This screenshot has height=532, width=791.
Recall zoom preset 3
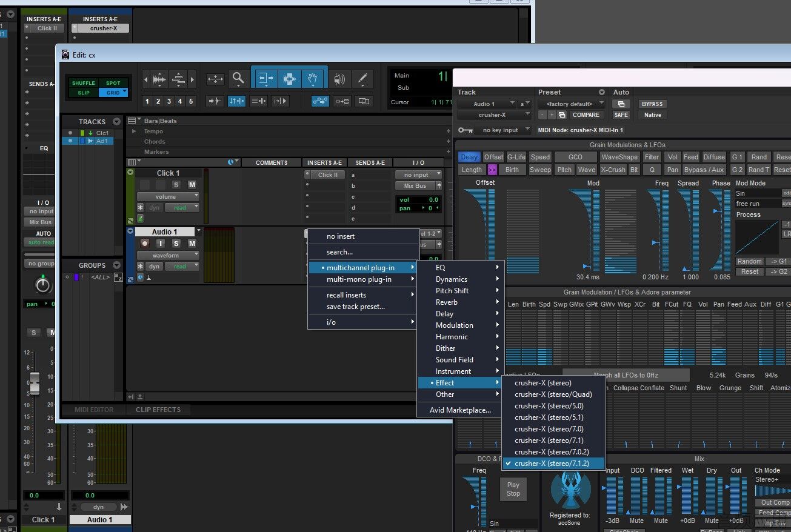pyautogui.click(x=169, y=101)
